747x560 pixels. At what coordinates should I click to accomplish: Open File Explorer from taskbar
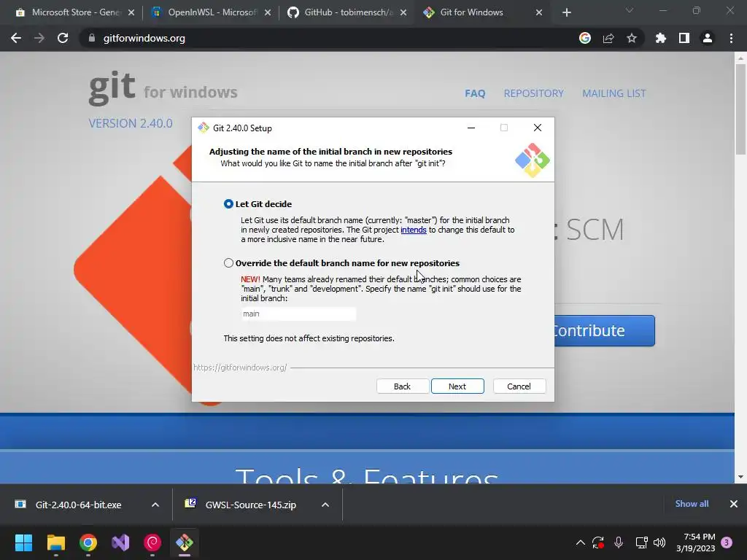pos(55,542)
